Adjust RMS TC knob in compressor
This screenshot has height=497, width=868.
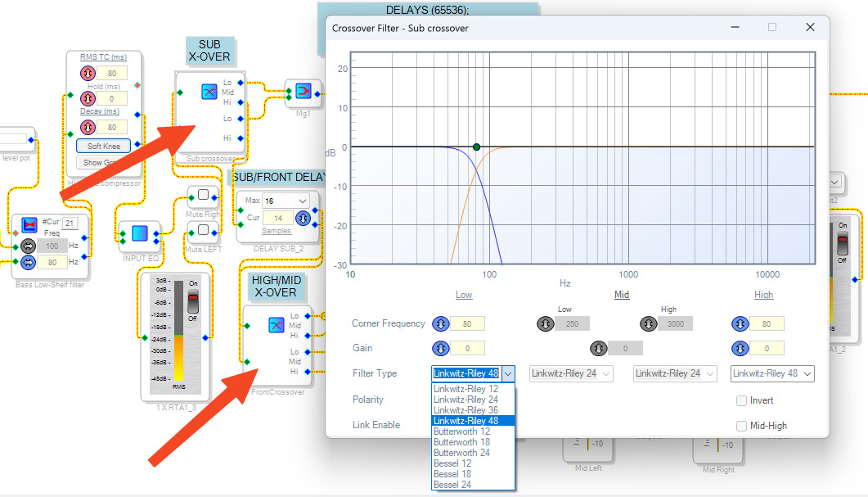pos(88,73)
